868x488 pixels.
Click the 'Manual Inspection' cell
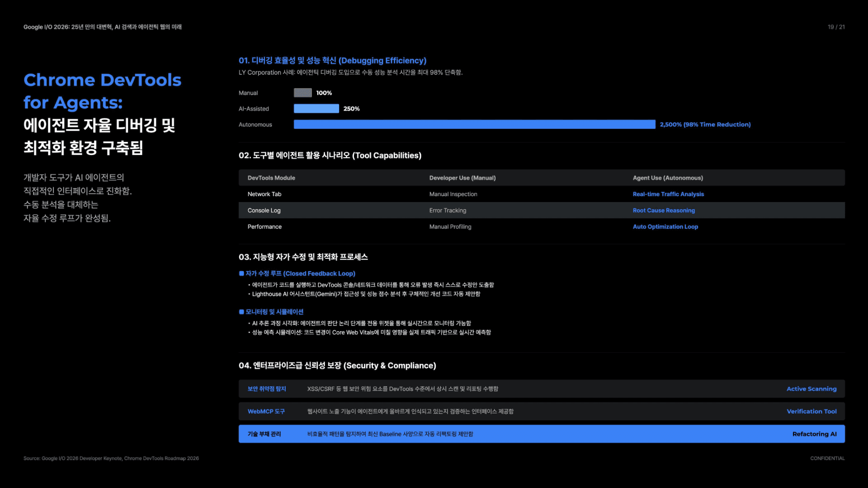[x=453, y=194]
